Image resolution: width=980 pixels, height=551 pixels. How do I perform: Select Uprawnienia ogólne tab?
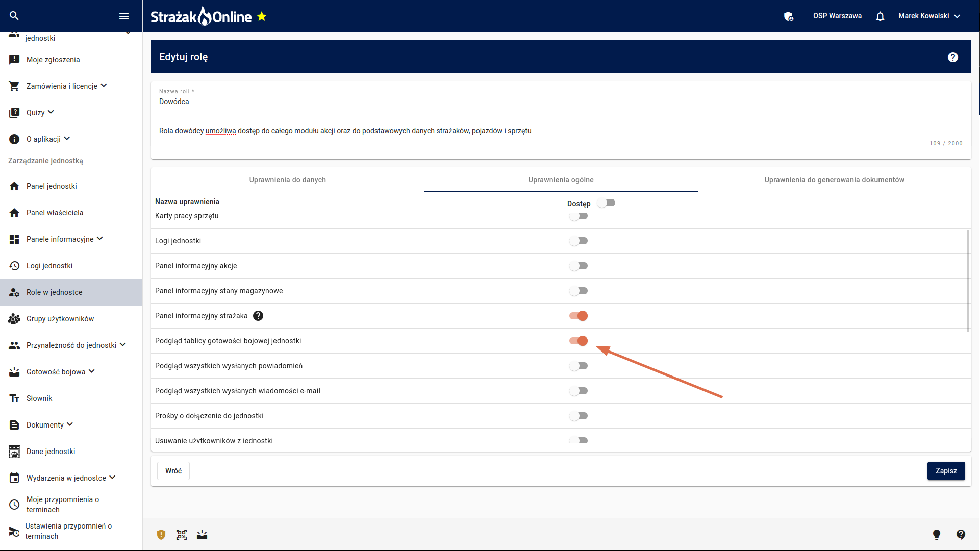pos(561,180)
